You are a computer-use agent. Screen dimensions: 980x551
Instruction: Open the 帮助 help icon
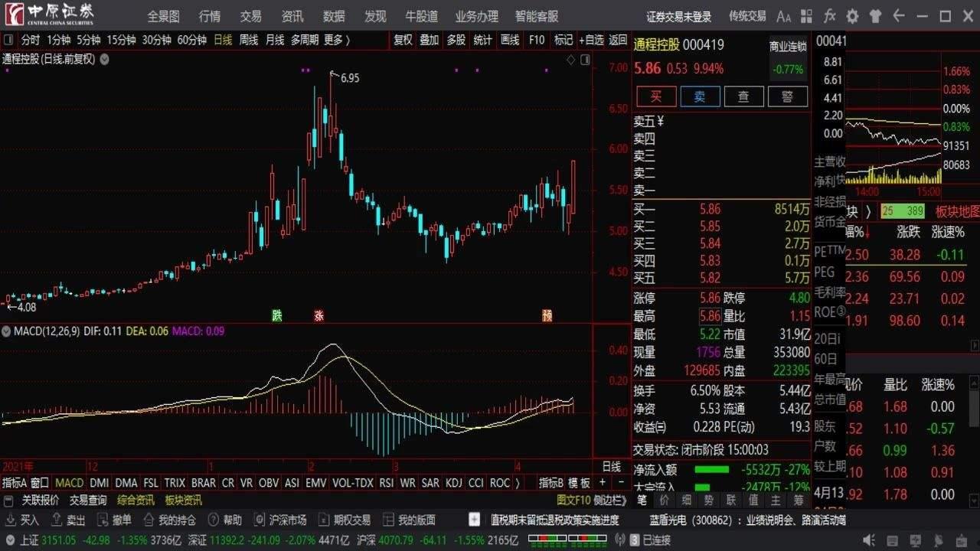pos(212,520)
